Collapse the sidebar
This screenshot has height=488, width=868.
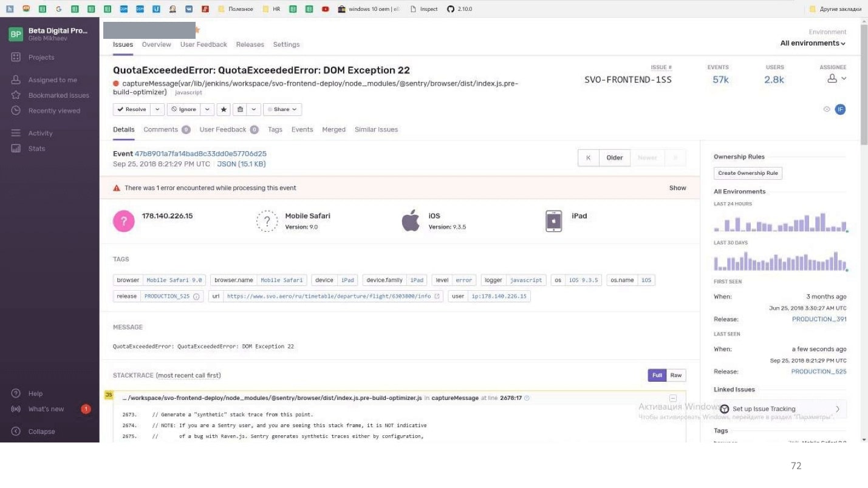[33, 432]
